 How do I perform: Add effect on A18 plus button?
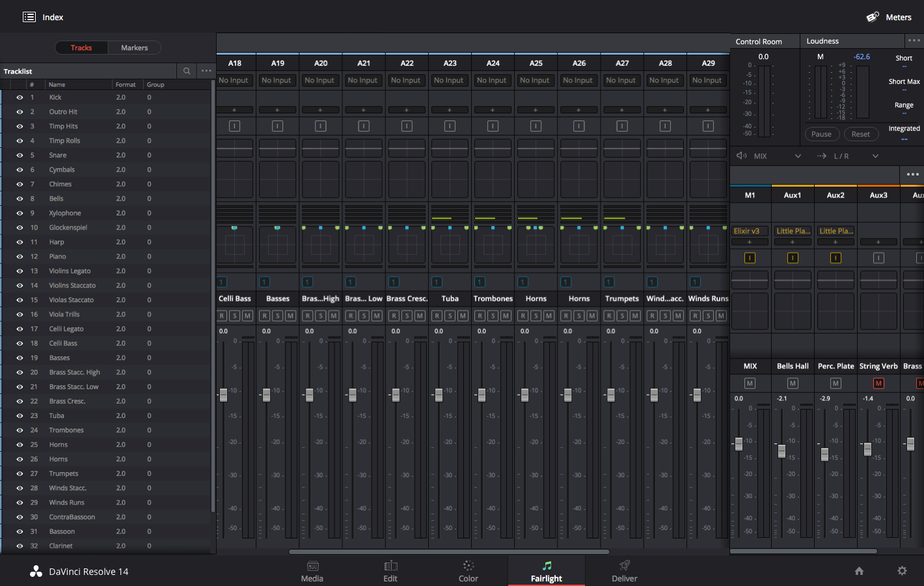pos(234,110)
